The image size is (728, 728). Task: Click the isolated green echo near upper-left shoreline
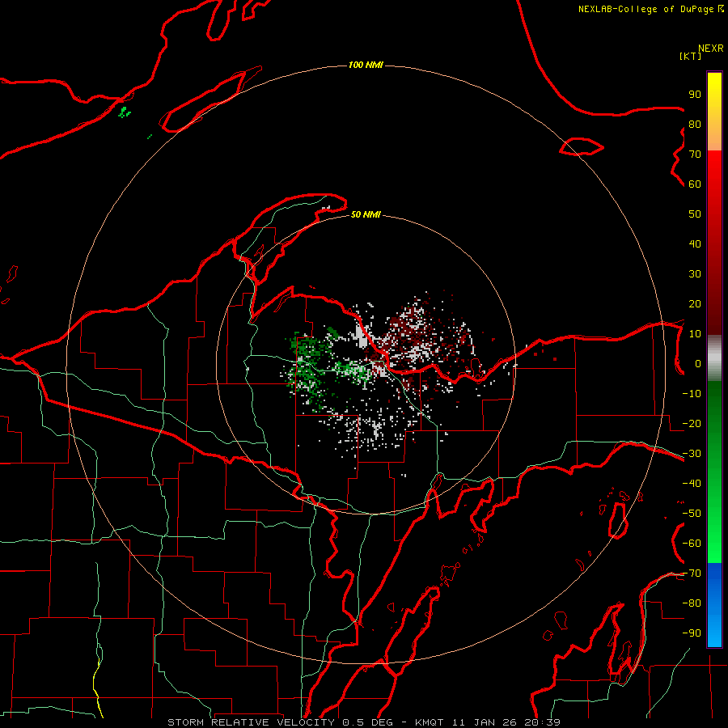[125, 112]
